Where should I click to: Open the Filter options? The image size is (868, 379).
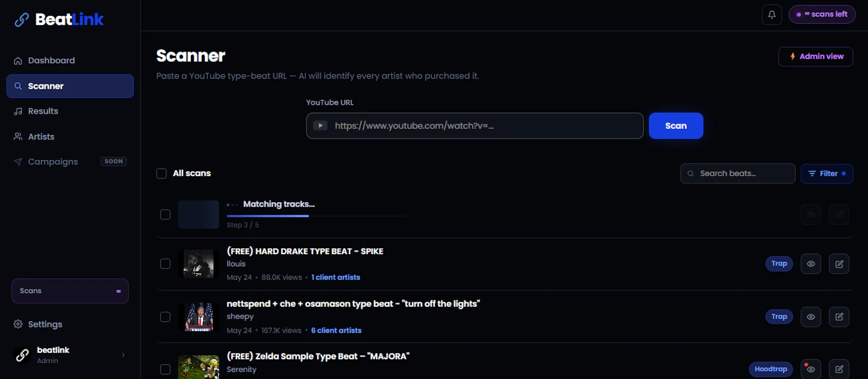[827, 174]
